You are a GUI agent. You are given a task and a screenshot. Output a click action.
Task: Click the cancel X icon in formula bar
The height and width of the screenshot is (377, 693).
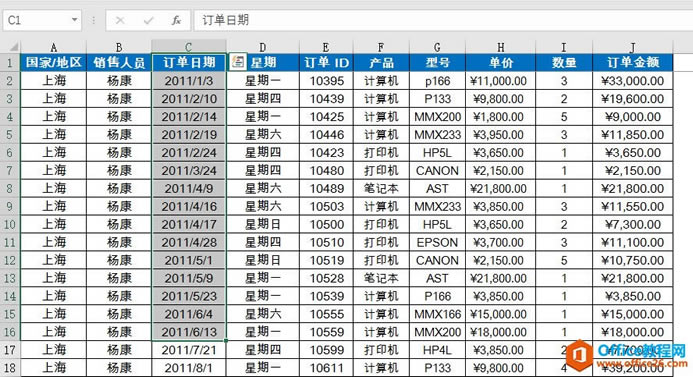pyautogui.click(x=120, y=20)
